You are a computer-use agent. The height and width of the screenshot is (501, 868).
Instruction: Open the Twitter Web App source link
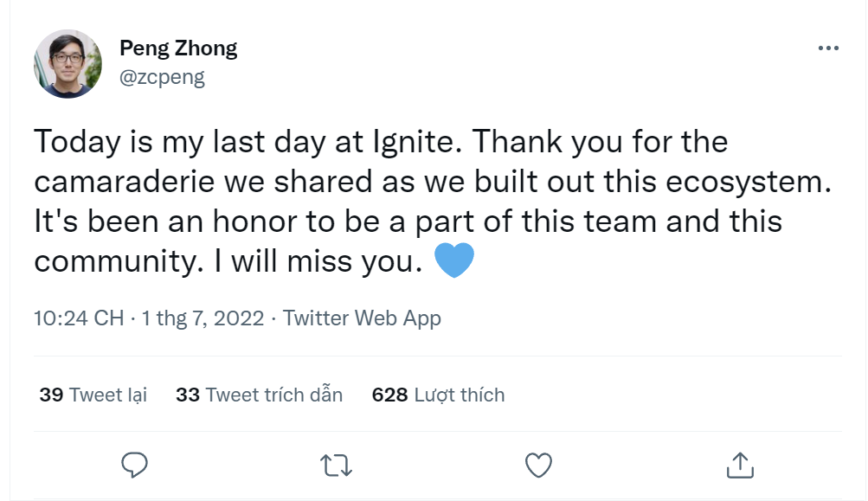click(362, 318)
